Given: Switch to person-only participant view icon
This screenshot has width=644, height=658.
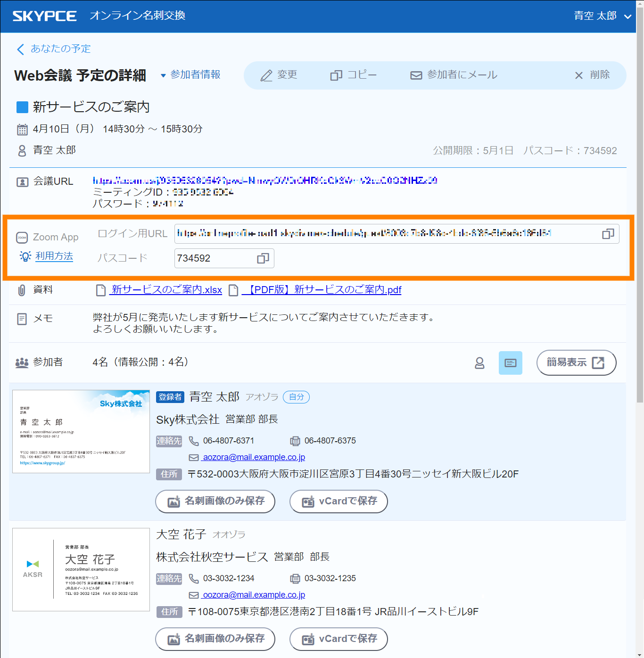Looking at the screenshot, I should [x=479, y=363].
